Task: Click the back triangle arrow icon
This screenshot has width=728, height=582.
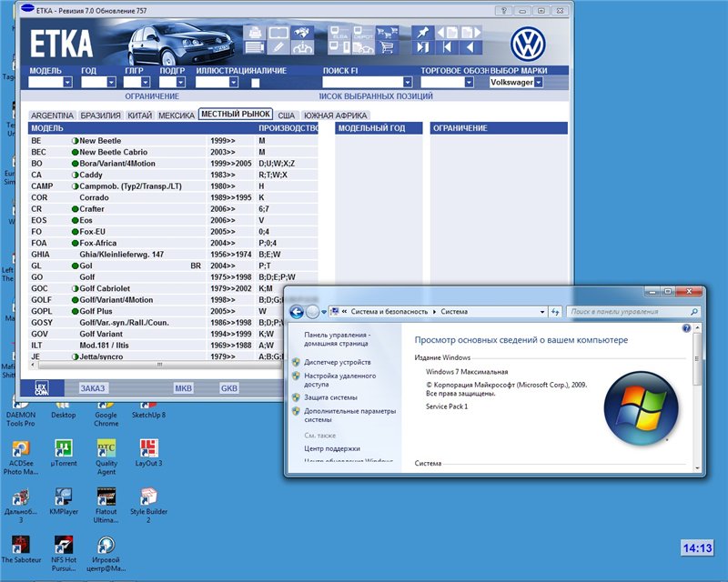Action: 470,47
